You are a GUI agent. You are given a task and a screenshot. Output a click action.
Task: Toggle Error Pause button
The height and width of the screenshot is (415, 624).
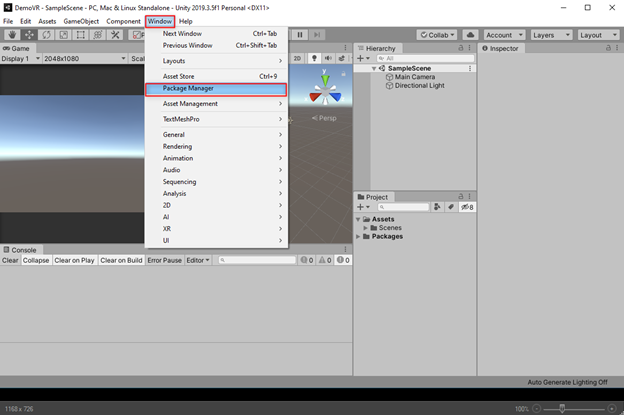(x=164, y=260)
